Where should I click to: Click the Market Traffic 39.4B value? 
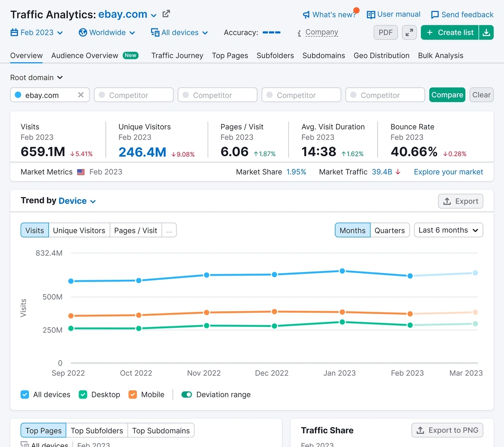pos(382,172)
